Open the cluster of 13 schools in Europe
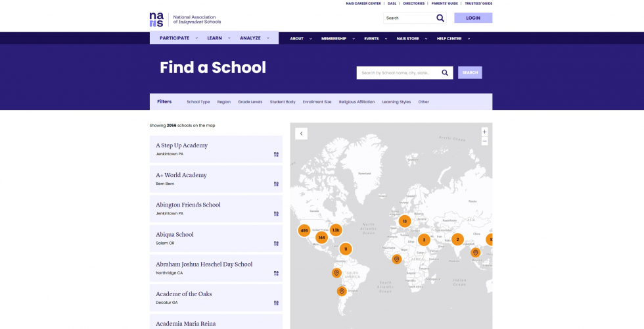The width and height of the screenshot is (644, 329). tap(405, 221)
